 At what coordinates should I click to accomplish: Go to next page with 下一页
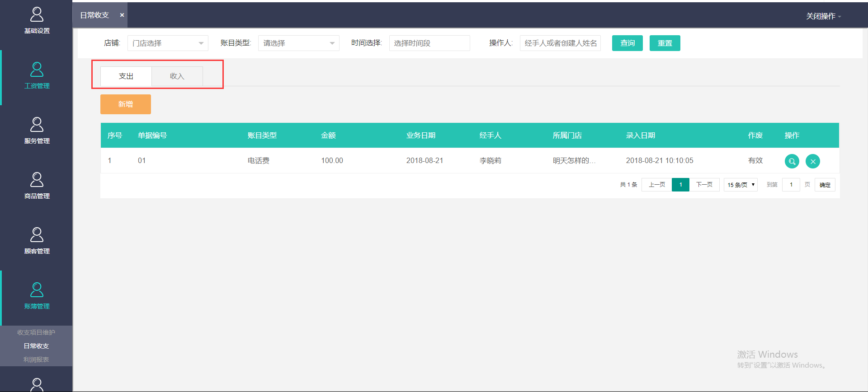tap(704, 185)
